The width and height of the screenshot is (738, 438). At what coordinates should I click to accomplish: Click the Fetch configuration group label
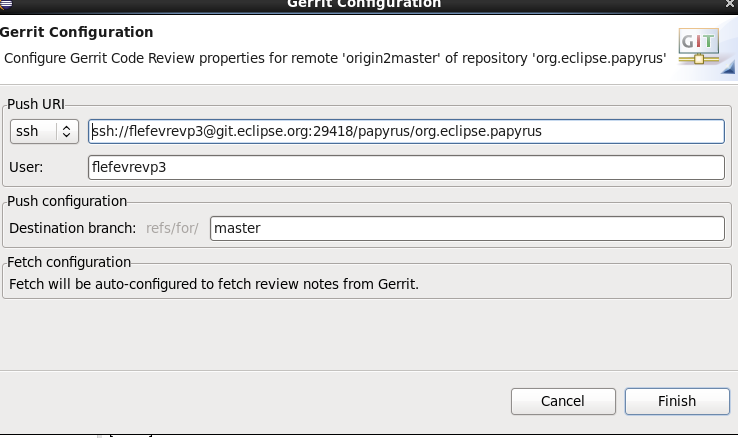click(69, 262)
